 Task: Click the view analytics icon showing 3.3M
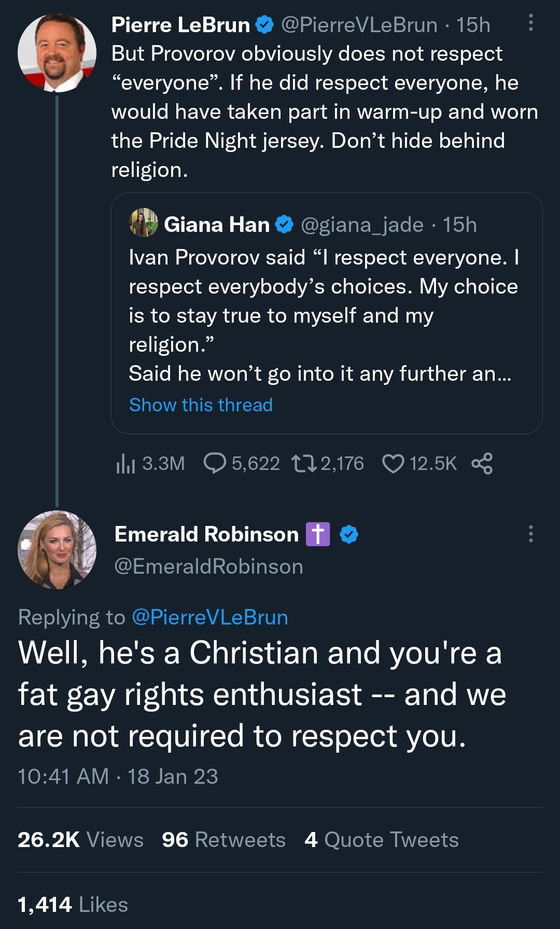[x=125, y=464]
